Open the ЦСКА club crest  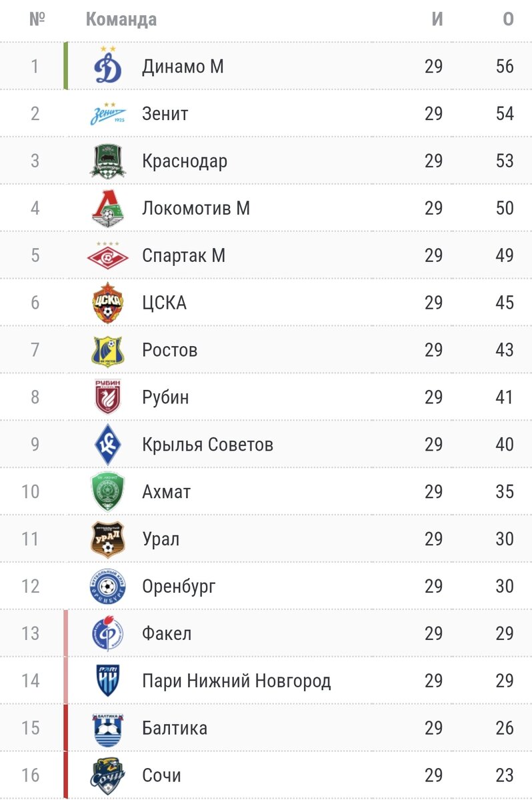(107, 303)
